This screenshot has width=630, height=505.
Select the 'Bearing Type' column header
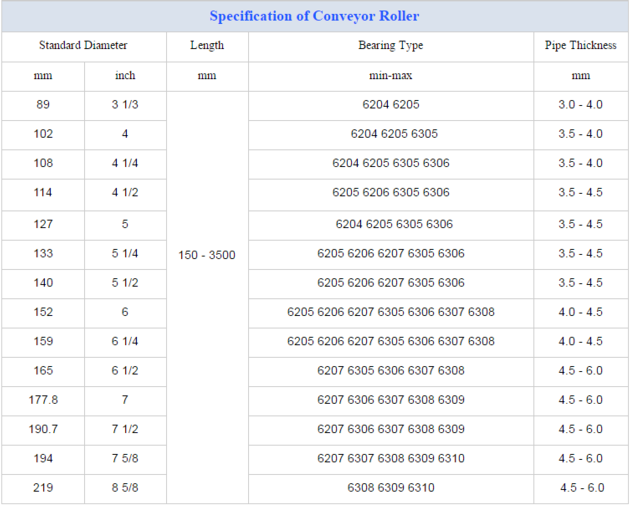click(391, 45)
